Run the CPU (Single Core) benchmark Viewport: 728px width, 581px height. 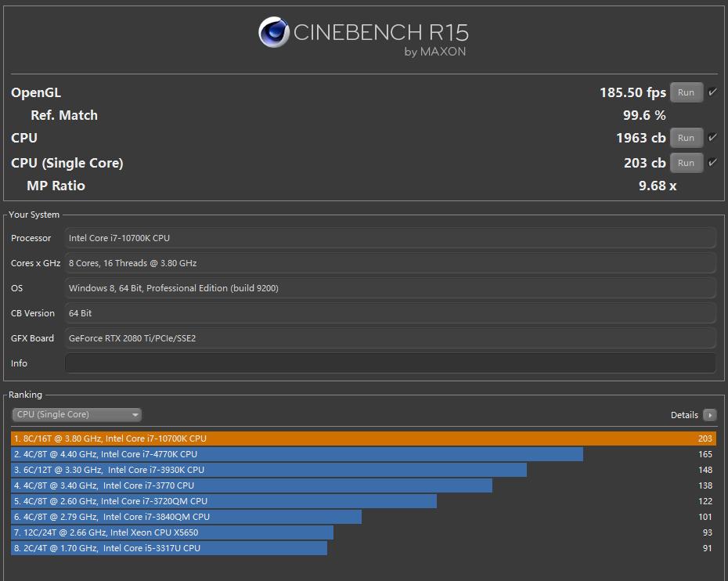(686, 163)
